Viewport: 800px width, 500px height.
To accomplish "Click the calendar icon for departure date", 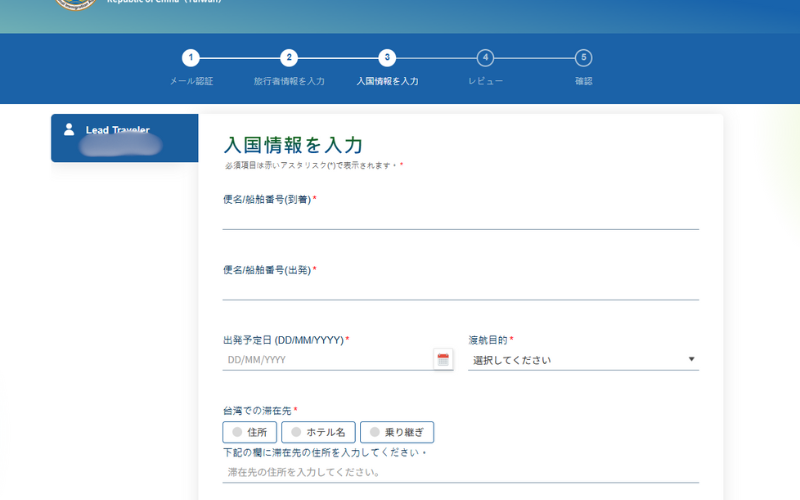I will (443, 359).
